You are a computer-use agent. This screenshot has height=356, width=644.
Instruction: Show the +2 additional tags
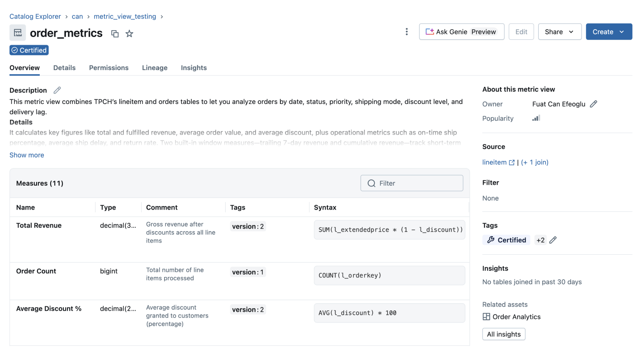coord(540,240)
